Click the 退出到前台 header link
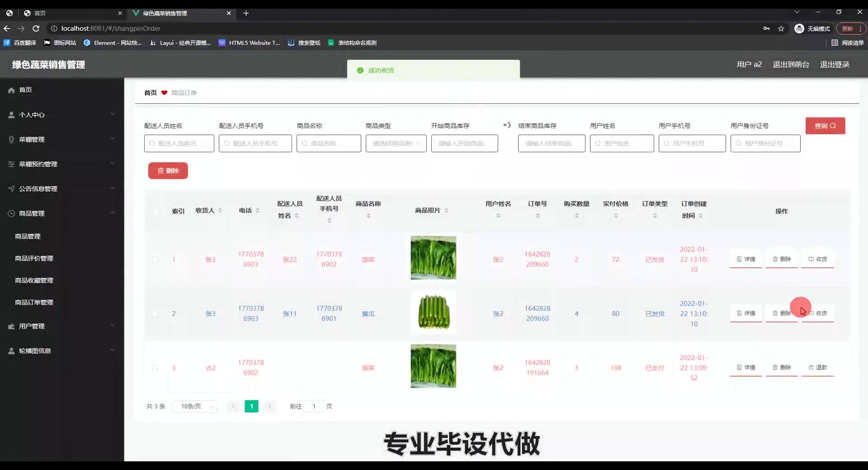Screen dimensions: 868x470 pos(791,64)
